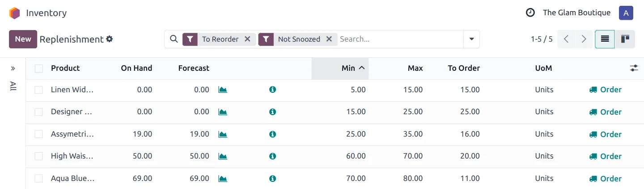Open optional columns adjust settings
Image resolution: width=644 pixels, height=189 pixels.
point(634,68)
